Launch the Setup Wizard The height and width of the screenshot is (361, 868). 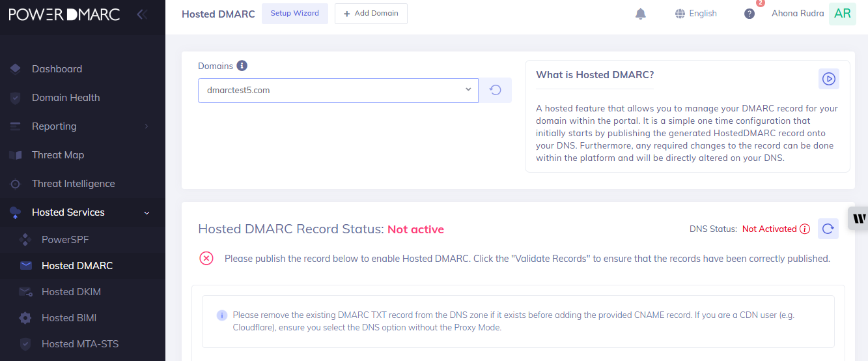coord(295,14)
